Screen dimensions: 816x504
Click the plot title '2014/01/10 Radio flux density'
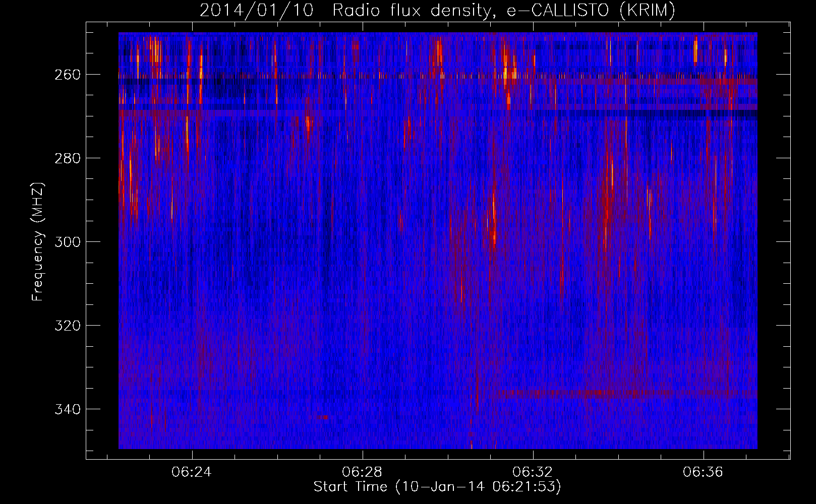437,10
